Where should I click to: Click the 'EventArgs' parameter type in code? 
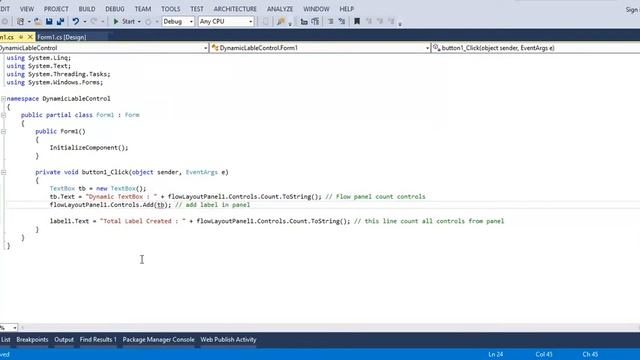click(202, 172)
